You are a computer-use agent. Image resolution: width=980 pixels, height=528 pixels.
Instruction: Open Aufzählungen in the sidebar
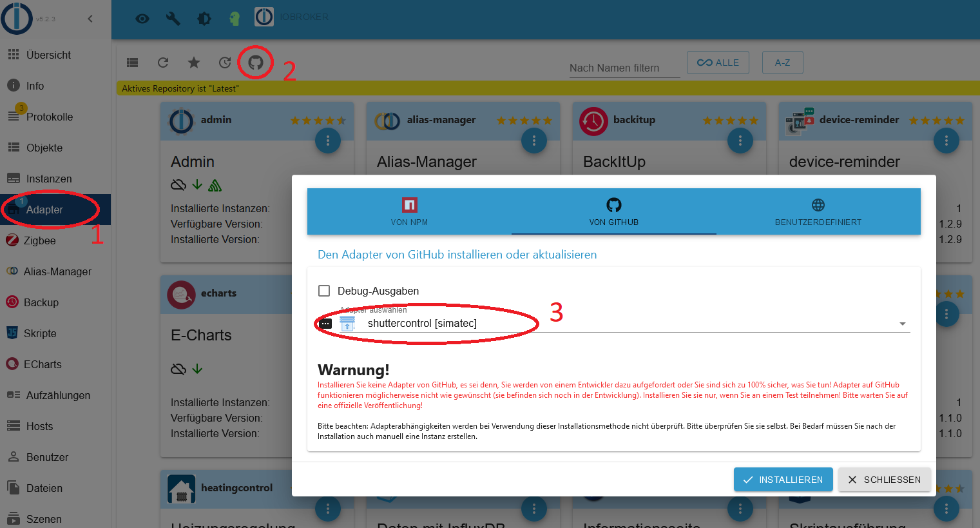pyautogui.click(x=55, y=395)
